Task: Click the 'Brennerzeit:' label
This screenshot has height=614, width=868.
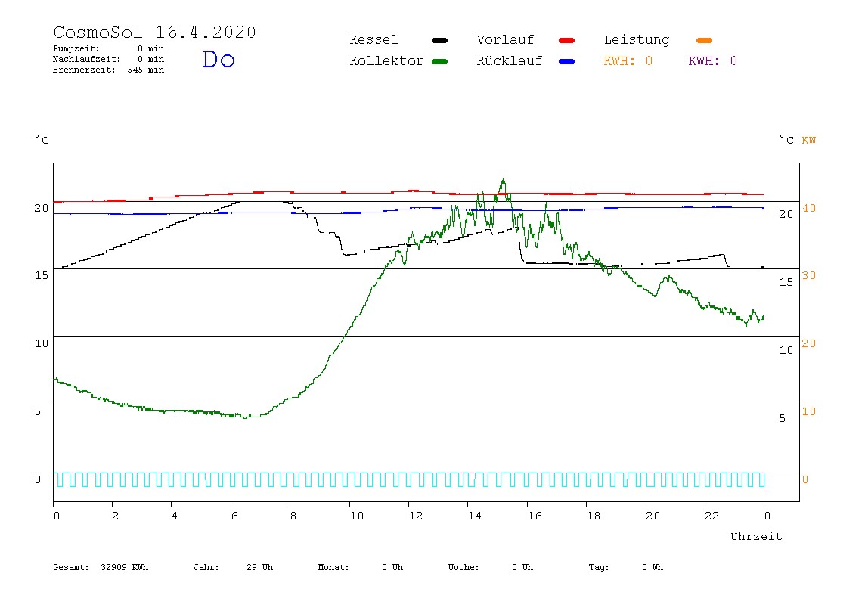Action: pyautogui.click(x=84, y=70)
